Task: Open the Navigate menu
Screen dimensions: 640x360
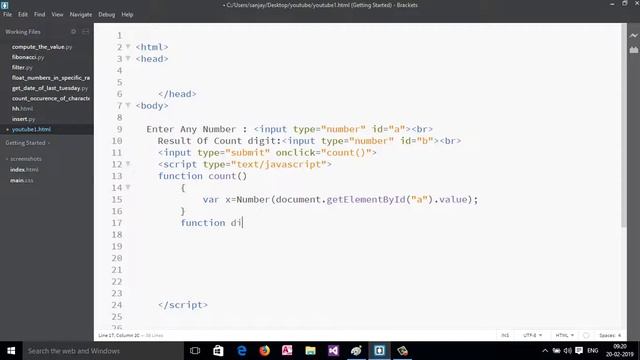Action: pyautogui.click(x=81, y=14)
